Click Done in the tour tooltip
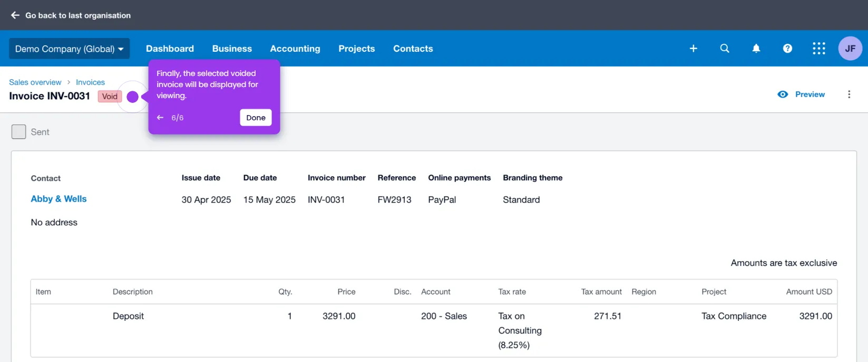 coord(256,118)
